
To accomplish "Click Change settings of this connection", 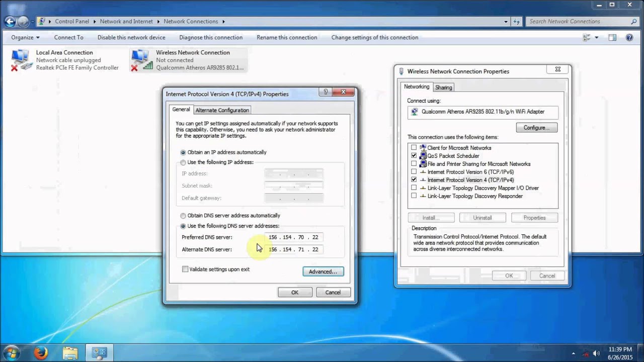I will [x=375, y=37].
